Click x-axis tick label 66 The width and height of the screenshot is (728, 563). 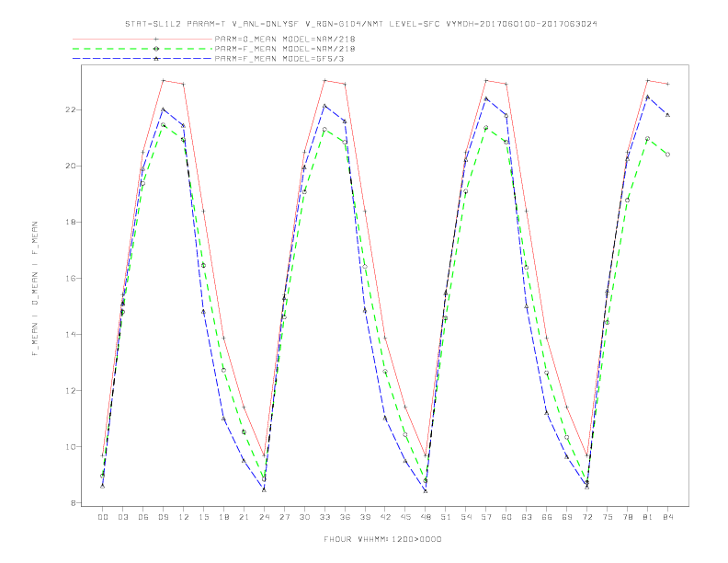point(547,517)
